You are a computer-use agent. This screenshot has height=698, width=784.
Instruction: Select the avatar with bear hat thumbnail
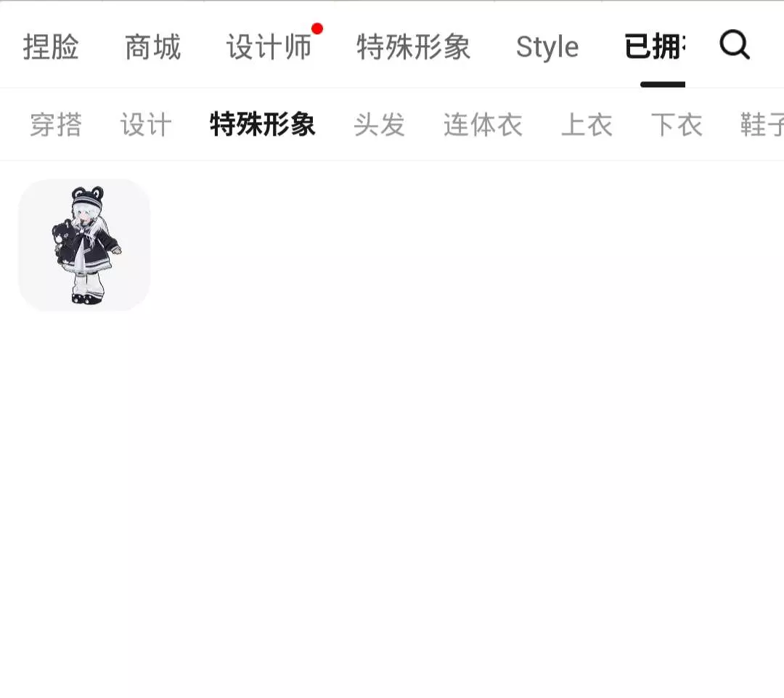pos(84,245)
